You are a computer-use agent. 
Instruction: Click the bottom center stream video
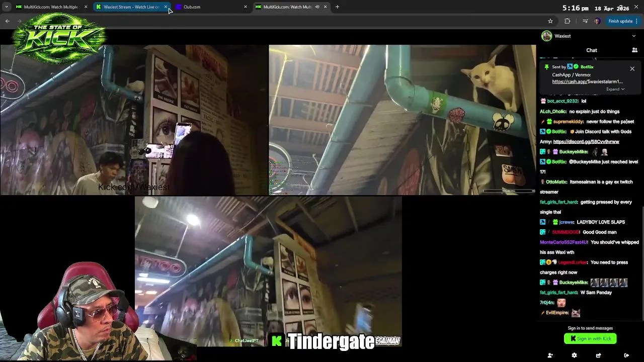268,271
